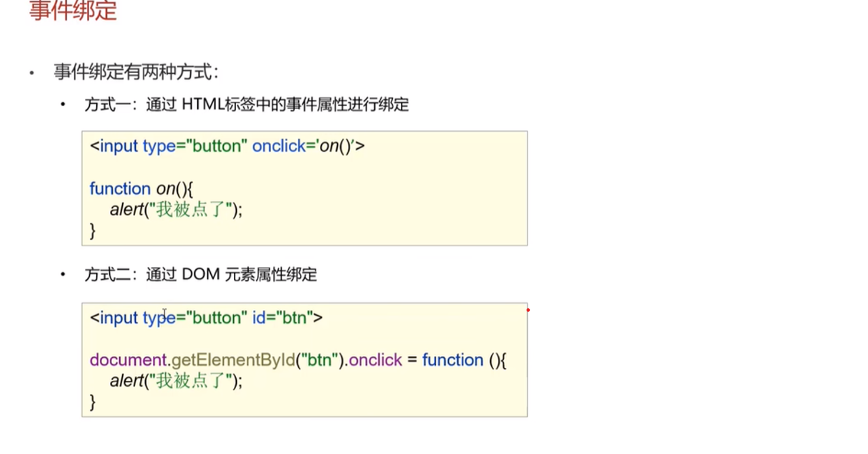Click the slide title 事件绑定

pyautogui.click(x=73, y=11)
